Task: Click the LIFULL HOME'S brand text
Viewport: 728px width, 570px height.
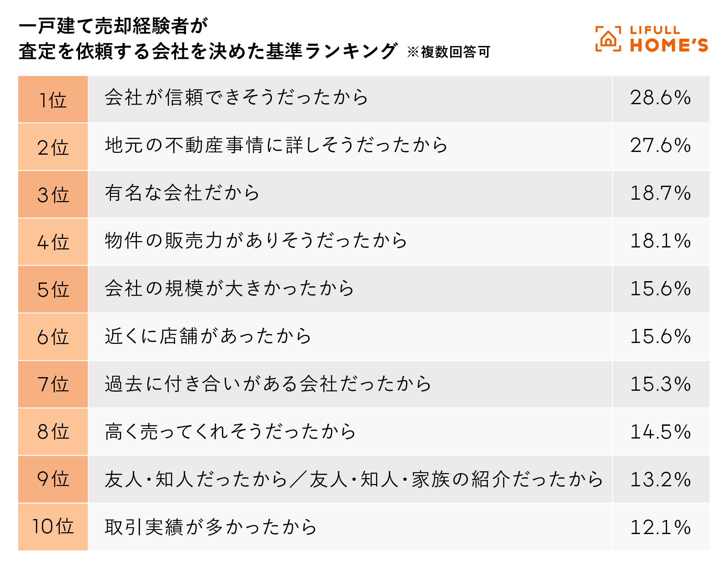Action: click(669, 39)
